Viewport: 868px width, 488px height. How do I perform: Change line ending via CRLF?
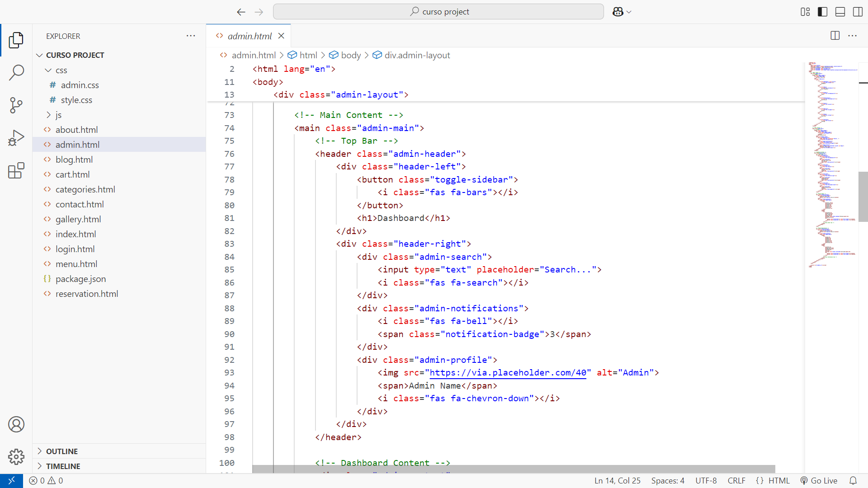coord(736,481)
